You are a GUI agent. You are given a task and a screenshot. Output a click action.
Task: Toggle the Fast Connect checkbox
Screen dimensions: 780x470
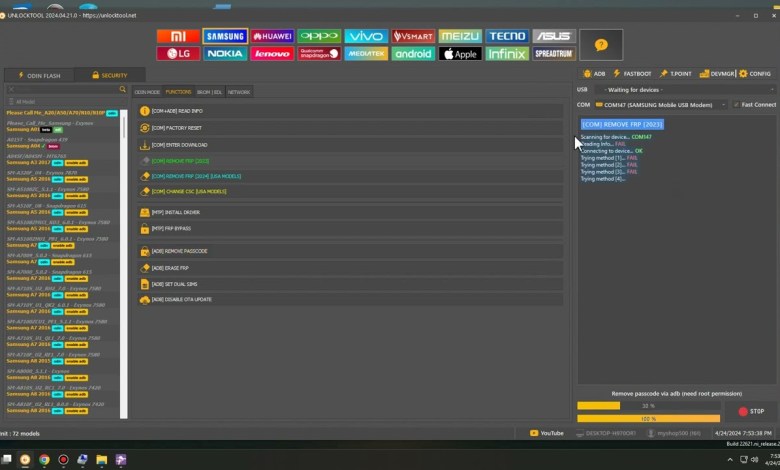[x=736, y=104]
